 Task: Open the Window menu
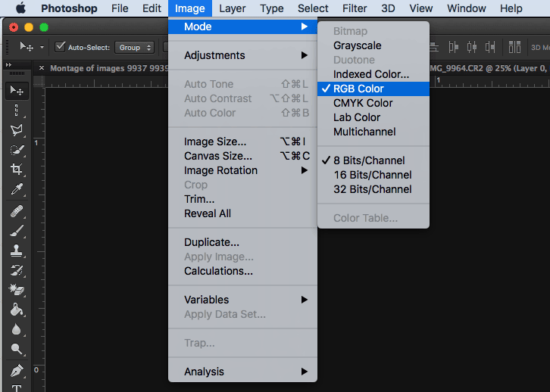(x=466, y=8)
